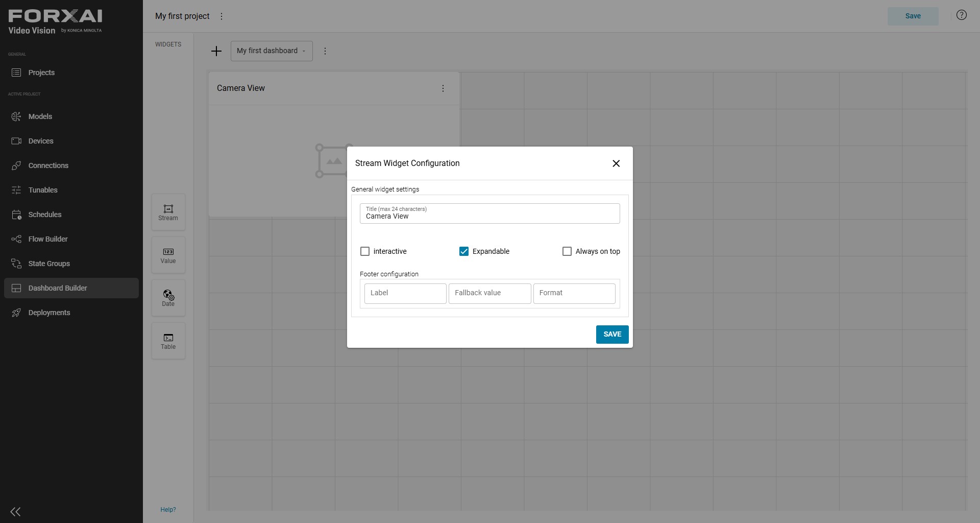980x523 pixels.
Task: Click the Camera View widget title
Action: (x=241, y=88)
